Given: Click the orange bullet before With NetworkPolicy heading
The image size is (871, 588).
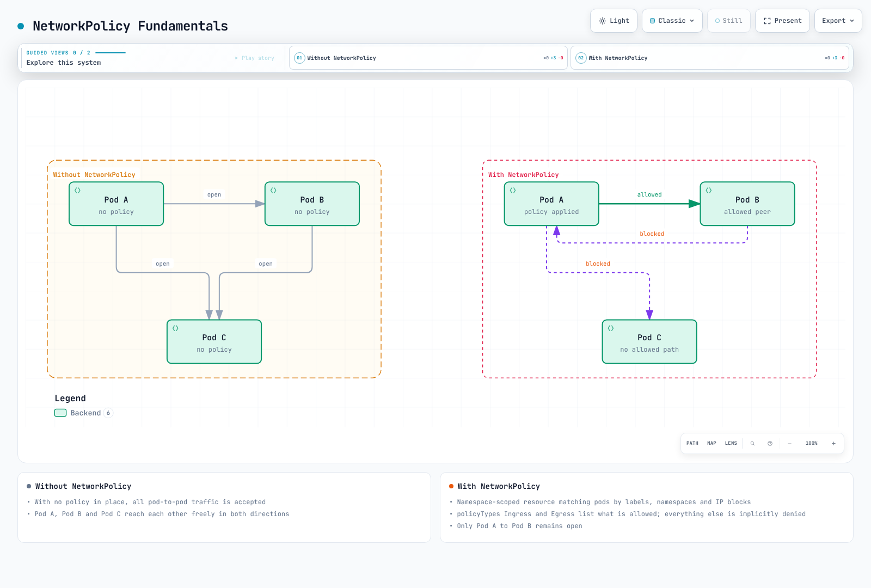Looking at the screenshot, I should pyautogui.click(x=451, y=486).
